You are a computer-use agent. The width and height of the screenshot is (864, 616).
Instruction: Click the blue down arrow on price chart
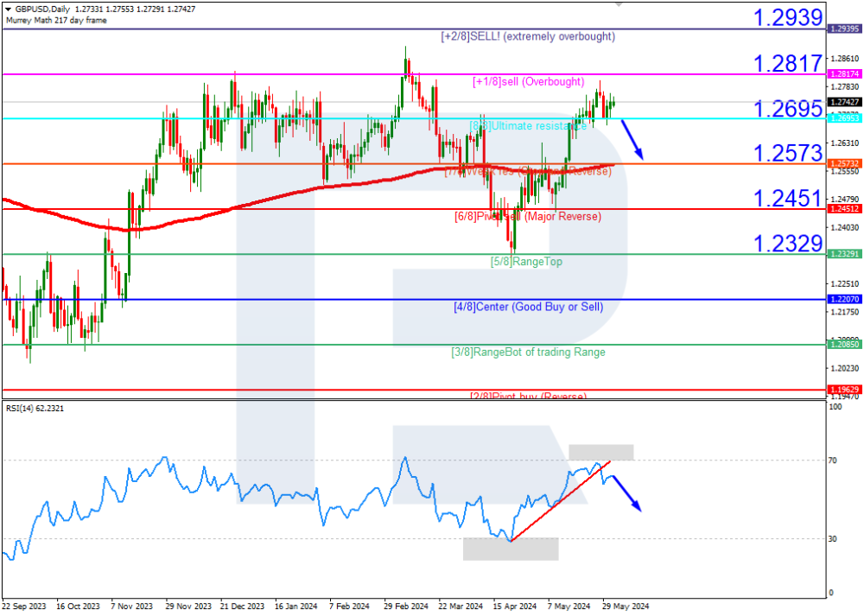tap(633, 140)
